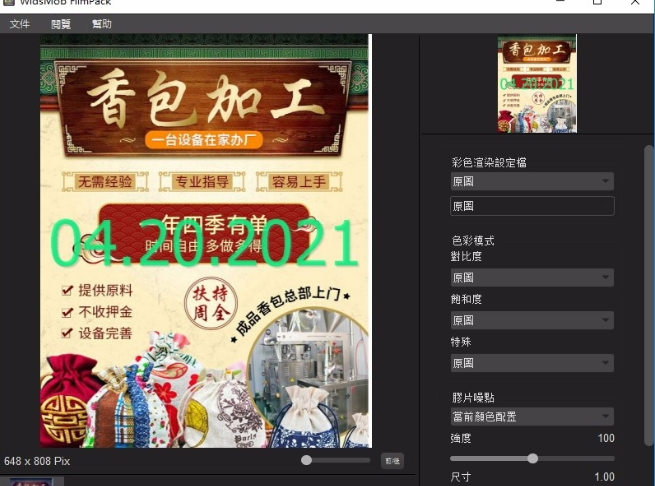Click the before/after compare button

click(392, 460)
